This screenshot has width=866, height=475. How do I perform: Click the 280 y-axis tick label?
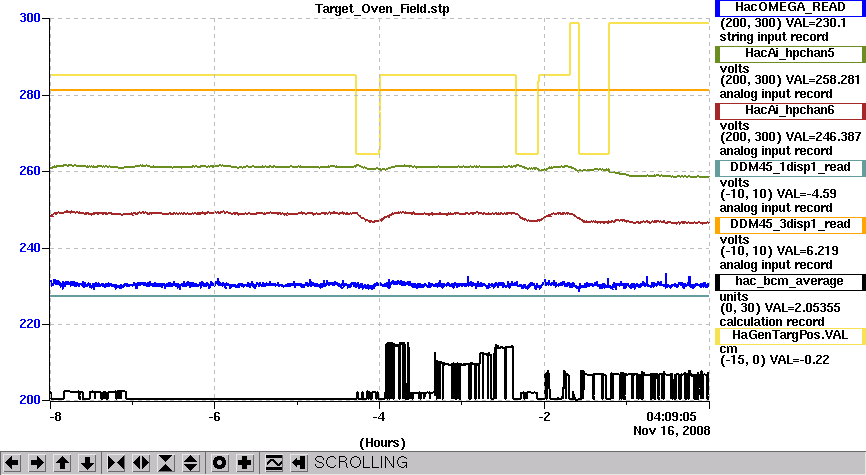pyautogui.click(x=30, y=95)
